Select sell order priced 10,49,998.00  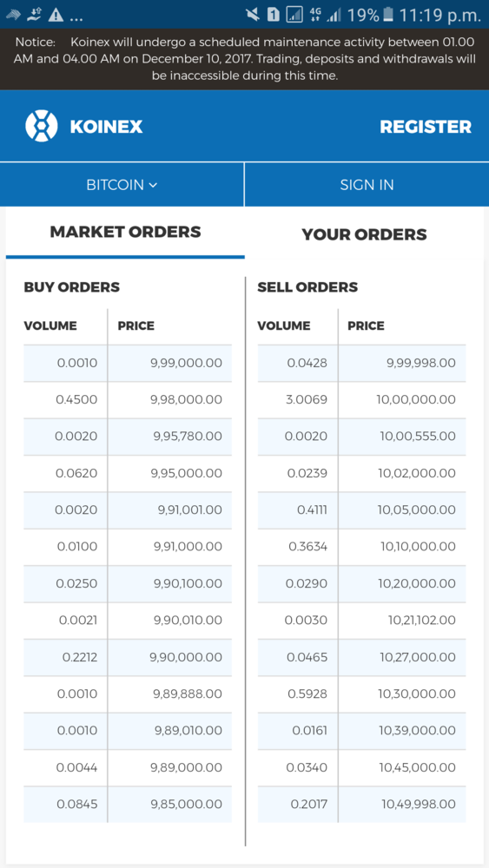tap(361, 804)
